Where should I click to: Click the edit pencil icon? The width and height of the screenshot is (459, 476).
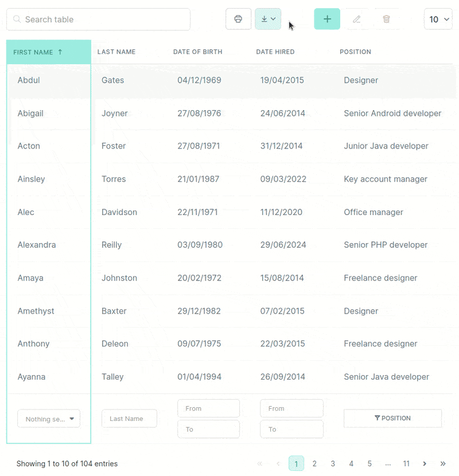pos(356,19)
